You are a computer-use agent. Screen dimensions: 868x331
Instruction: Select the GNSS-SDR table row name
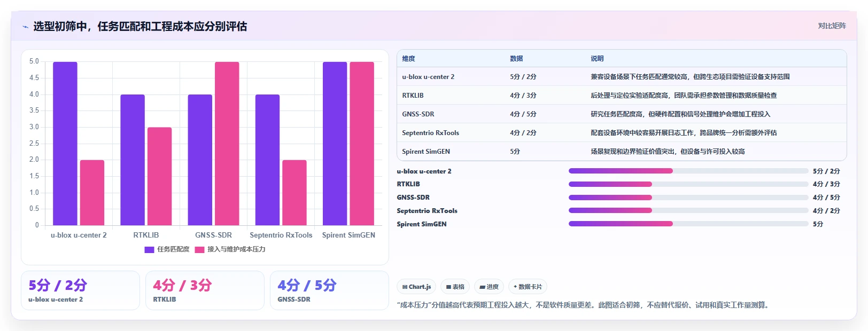pyautogui.click(x=418, y=114)
